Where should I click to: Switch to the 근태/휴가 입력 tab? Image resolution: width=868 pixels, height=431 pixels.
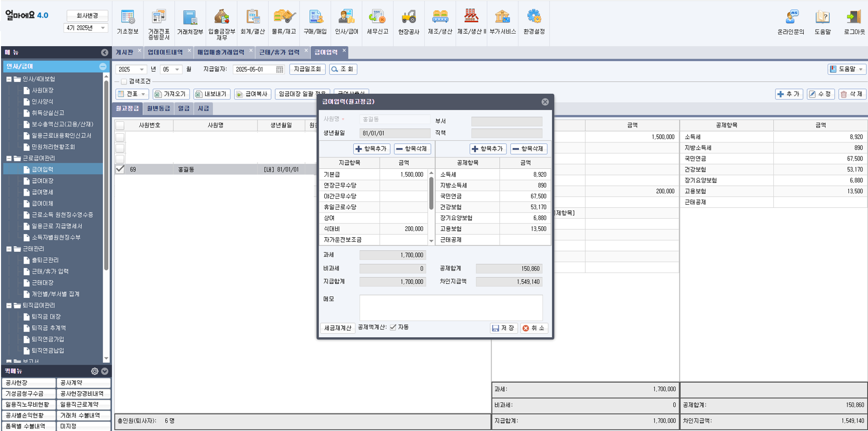tap(279, 52)
